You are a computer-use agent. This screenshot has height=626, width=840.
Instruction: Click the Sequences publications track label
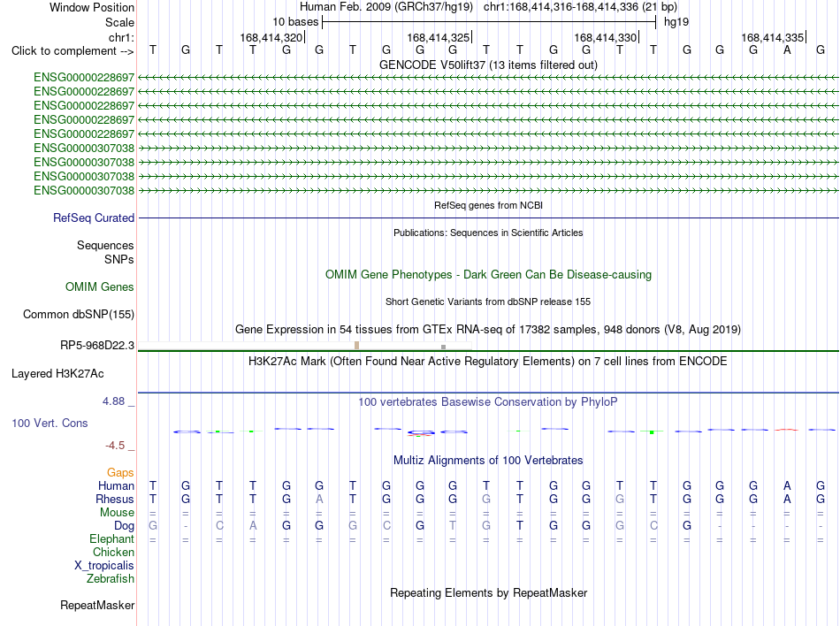click(x=105, y=245)
